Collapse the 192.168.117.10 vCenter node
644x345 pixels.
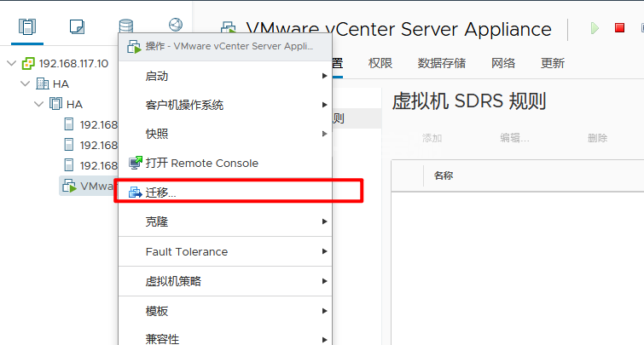click(11, 64)
